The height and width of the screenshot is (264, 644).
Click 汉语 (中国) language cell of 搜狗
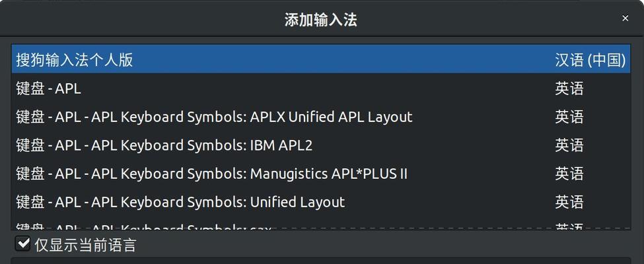pyautogui.click(x=590, y=60)
